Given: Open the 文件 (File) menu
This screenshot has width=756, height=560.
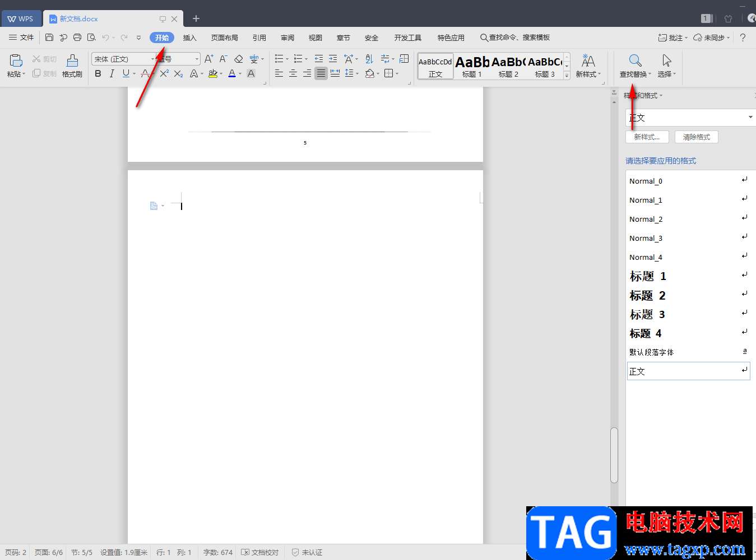Looking at the screenshot, I should [21, 38].
